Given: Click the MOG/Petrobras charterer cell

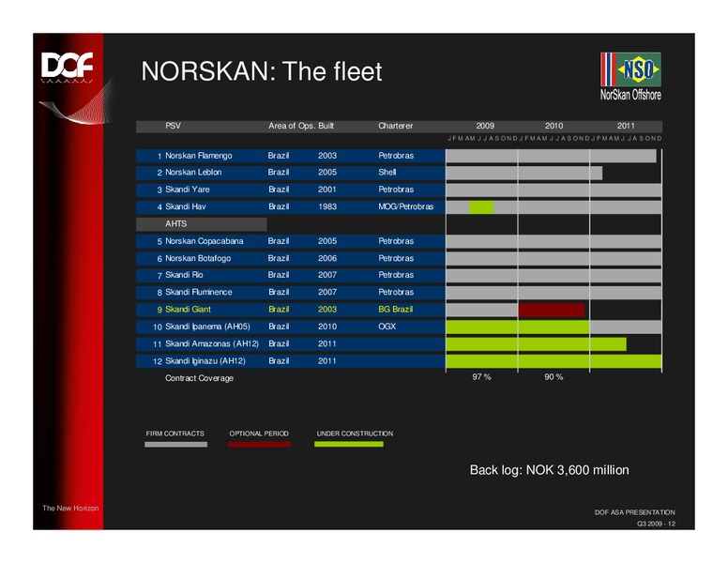Looking at the screenshot, I should pos(406,206).
